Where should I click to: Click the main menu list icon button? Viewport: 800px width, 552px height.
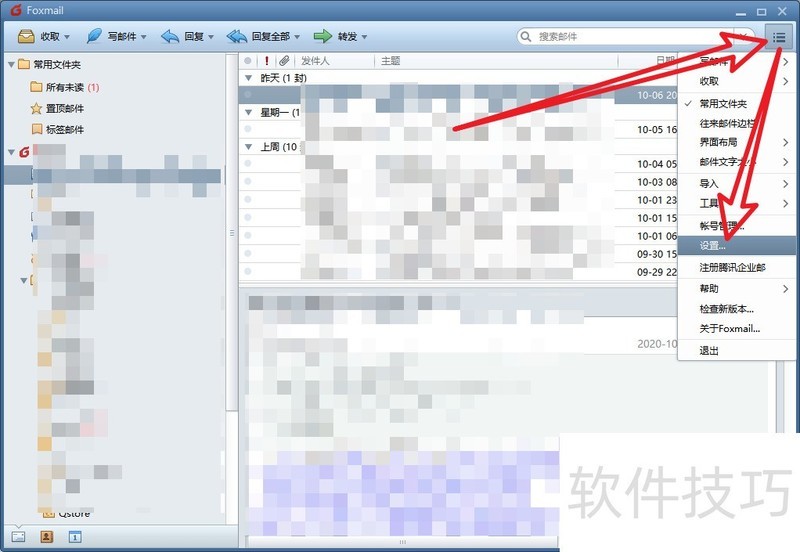(779, 37)
